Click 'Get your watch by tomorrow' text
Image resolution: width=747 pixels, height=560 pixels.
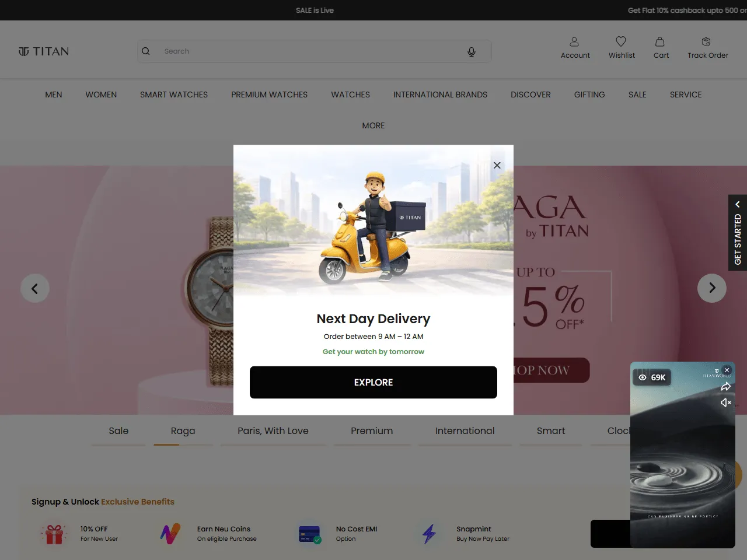point(373,352)
